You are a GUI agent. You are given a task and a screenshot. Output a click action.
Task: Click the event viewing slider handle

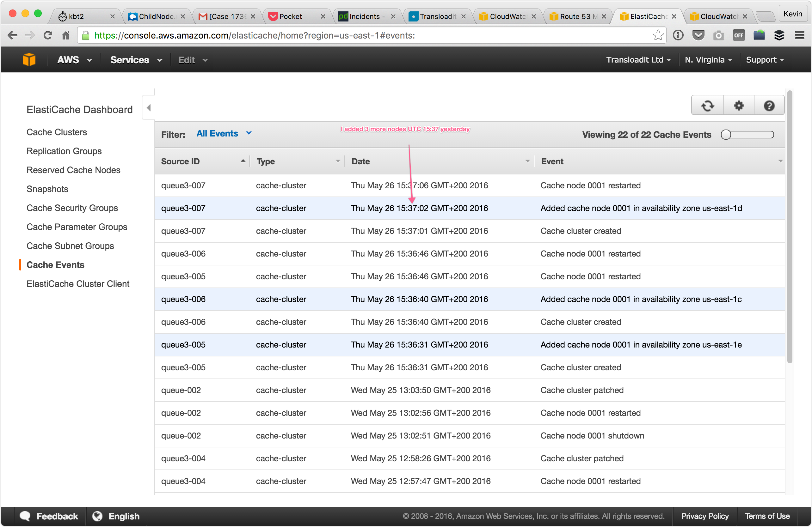(x=726, y=135)
